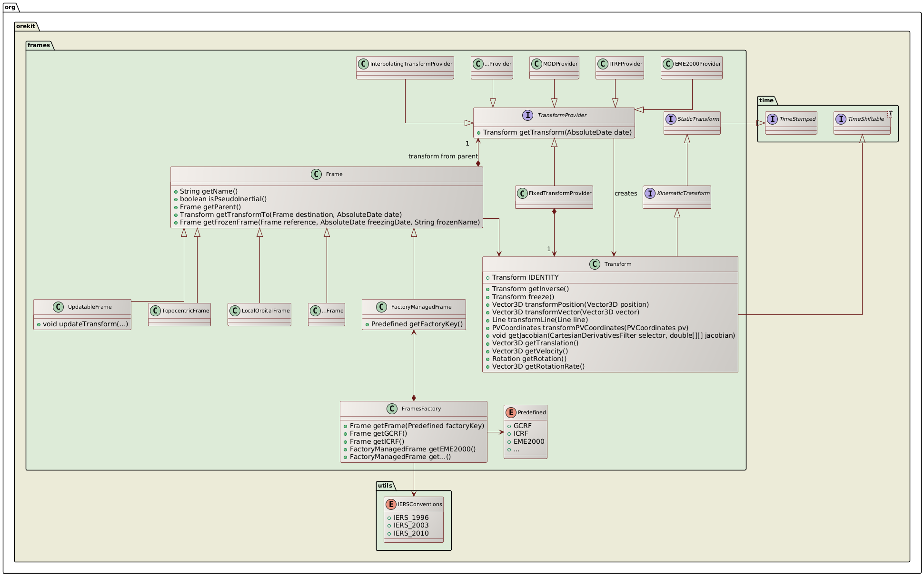Click the interface icon of StaticTransform
Image resolution: width=924 pixels, height=576 pixels.
point(672,119)
